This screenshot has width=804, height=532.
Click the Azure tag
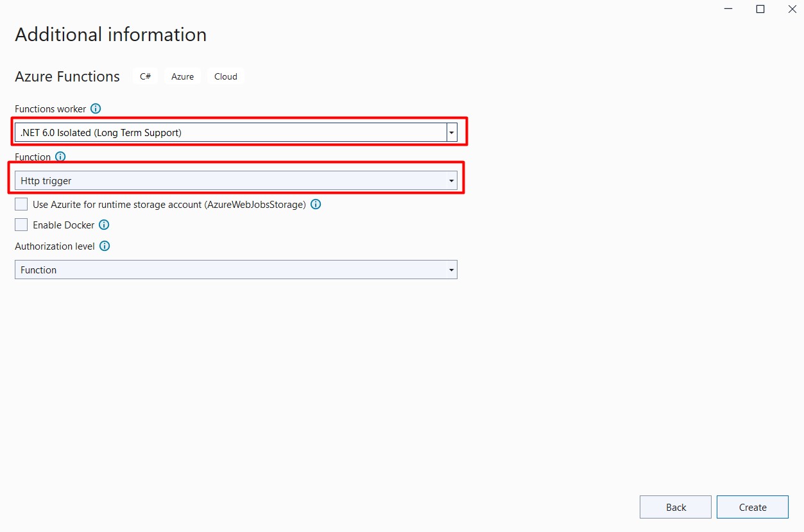183,76
